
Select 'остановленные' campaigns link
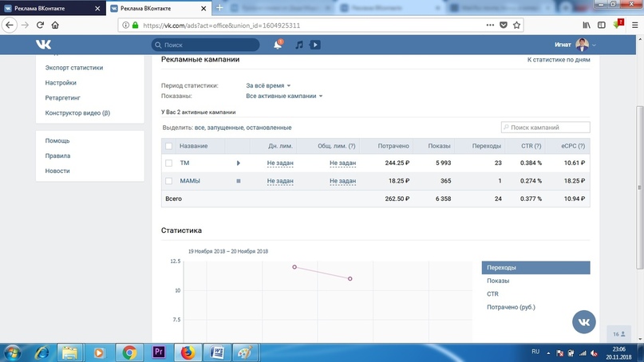pyautogui.click(x=269, y=128)
